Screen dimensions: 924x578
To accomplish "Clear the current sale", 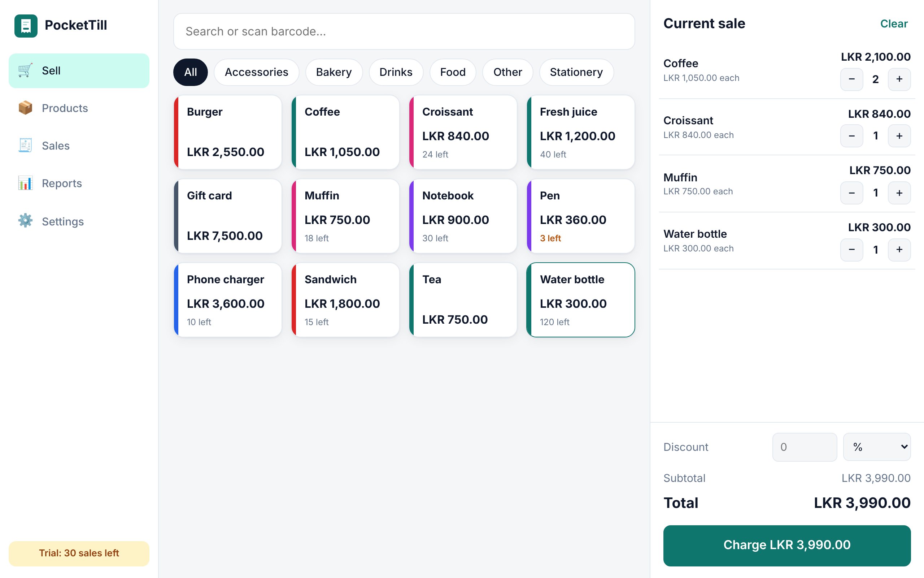I will [894, 24].
